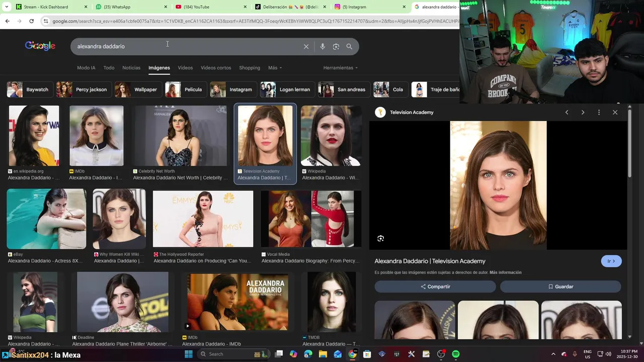Go back with the browser back arrow

pyautogui.click(x=7, y=21)
